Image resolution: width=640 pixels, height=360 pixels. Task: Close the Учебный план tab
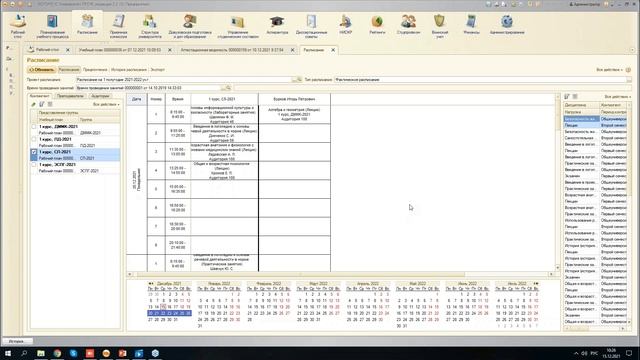(170, 50)
